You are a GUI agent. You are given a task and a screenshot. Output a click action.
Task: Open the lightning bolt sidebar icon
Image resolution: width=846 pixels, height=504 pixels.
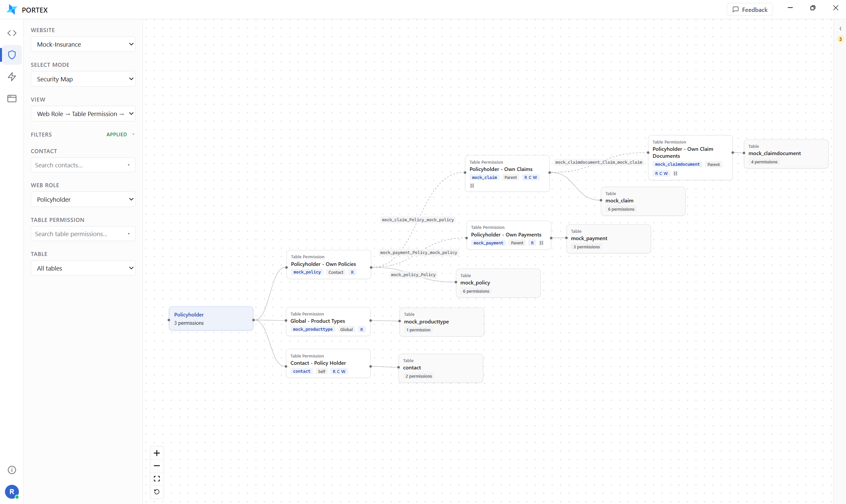click(x=12, y=77)
